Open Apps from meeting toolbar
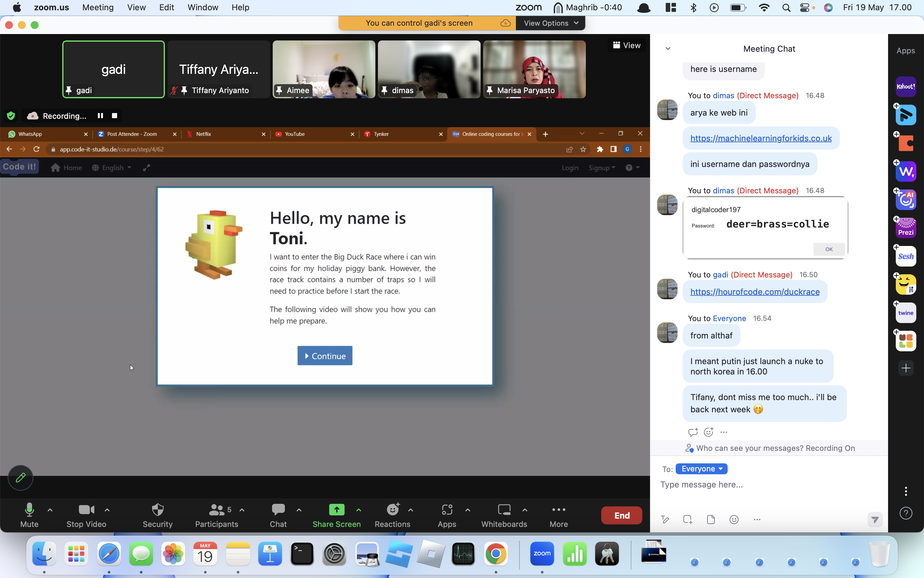 pyautogui.click(x=447, y=515)
